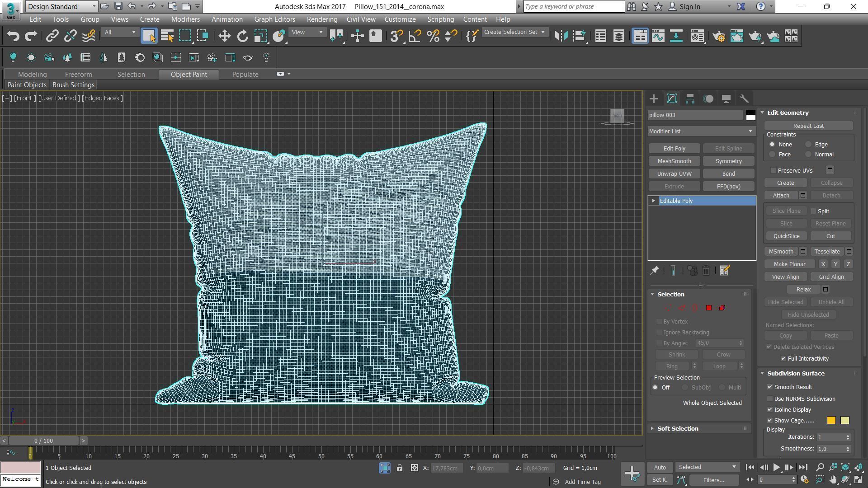Viewport: 868px width, 488px height.
Task: Open the Create Selection Set dropdown
Action: tap(514, 32)
